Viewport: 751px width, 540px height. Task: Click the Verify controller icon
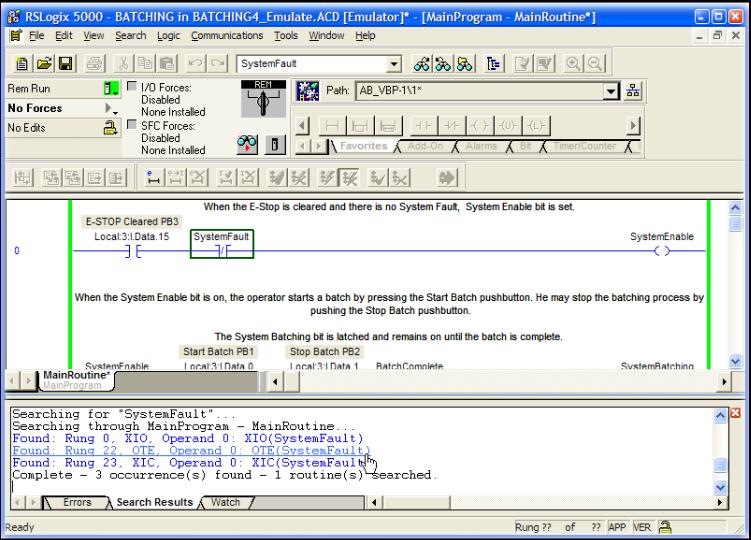pos(545,63)
